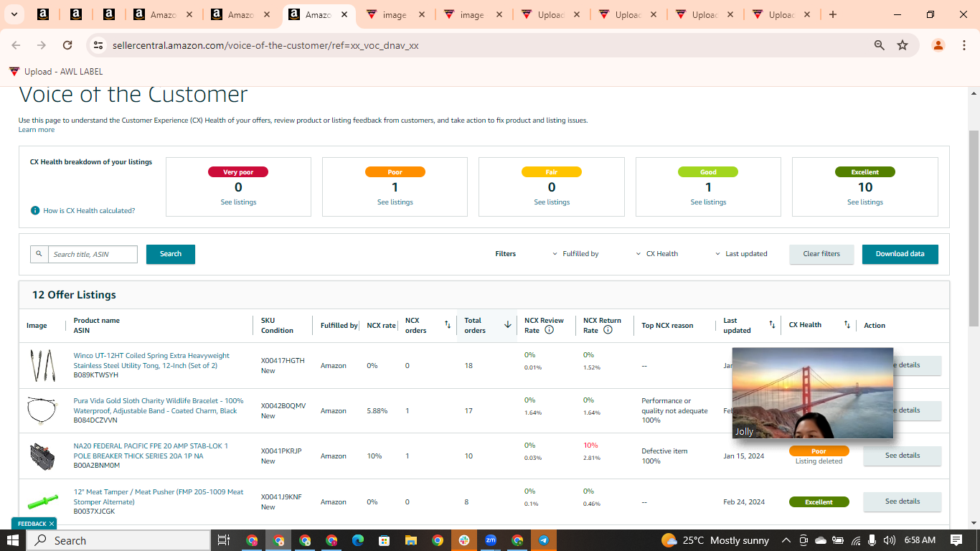The height and width of the screenshot is (551, 980).
Task: Open the NA20 Federal Pacific breaker product link
Action: click(x=151, y=451)
